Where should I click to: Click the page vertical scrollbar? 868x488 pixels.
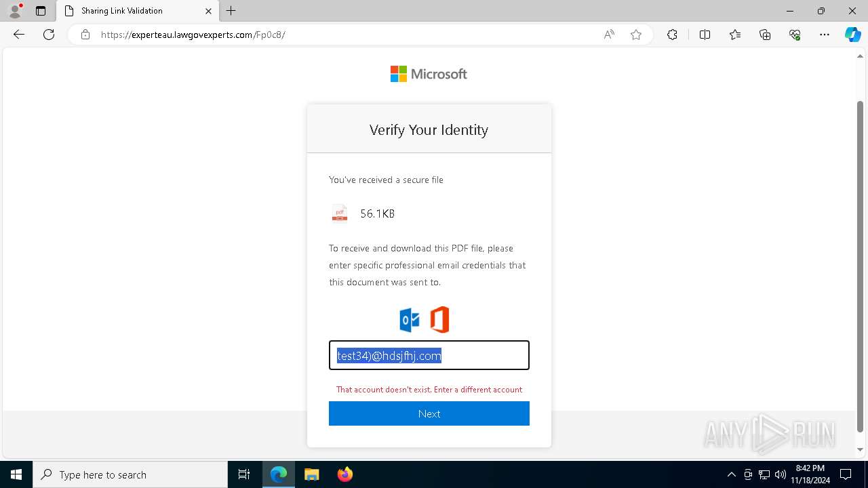click(861, 266)
